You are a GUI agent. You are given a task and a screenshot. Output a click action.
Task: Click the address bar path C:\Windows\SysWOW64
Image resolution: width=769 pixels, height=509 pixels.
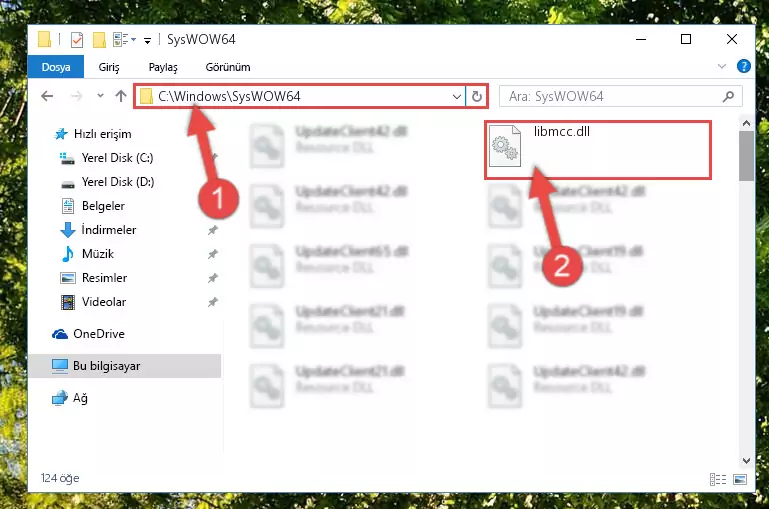point(229,96)
